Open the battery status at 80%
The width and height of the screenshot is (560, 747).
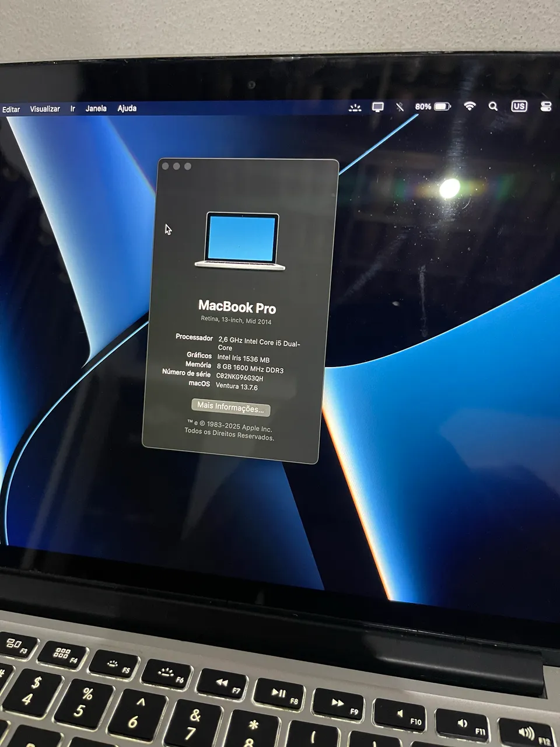(433, 106)
